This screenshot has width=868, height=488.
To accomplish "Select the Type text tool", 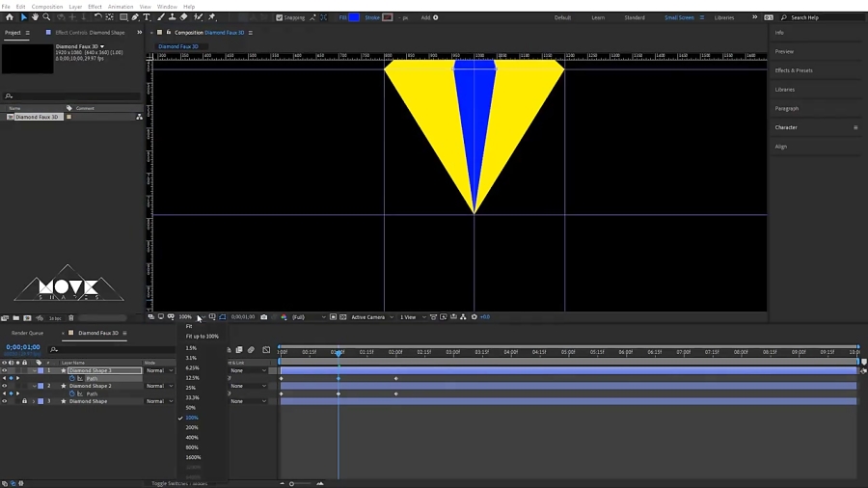I will [x=147, y=17].
